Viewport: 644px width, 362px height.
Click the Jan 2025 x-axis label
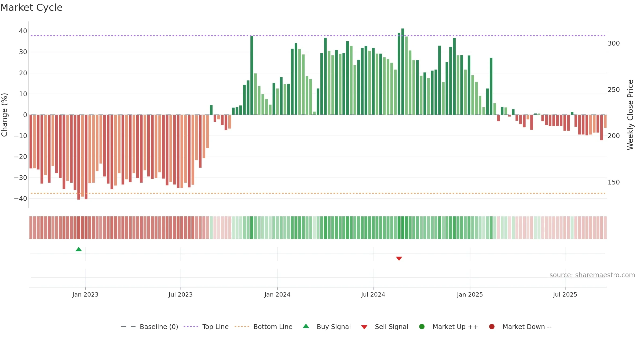coord(470,295)
